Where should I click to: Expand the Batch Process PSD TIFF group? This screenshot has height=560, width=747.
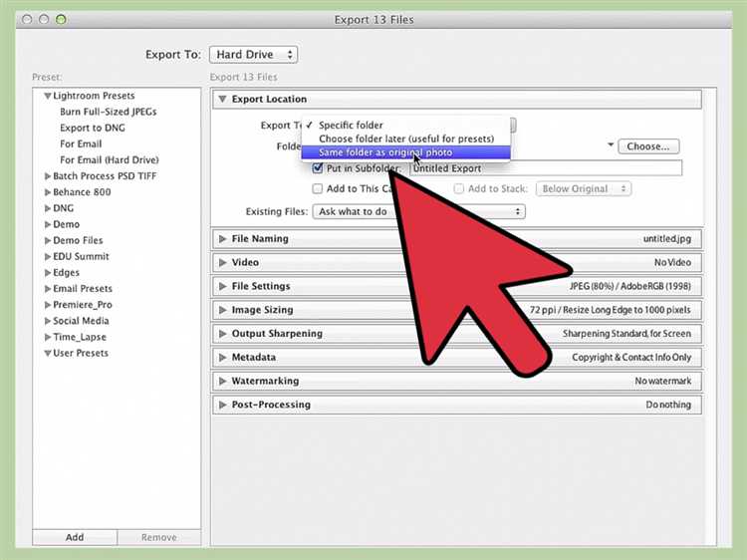[48, 176]
